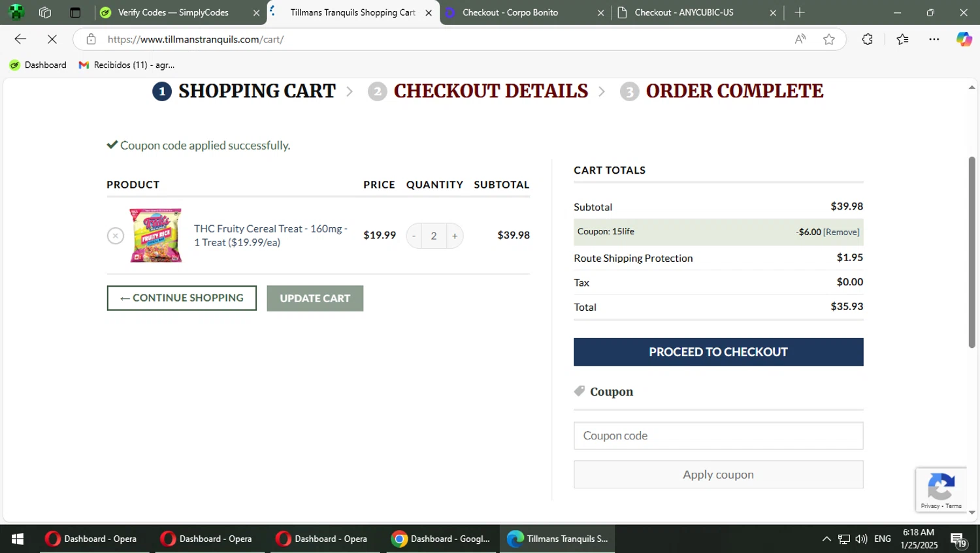Open browser Extensions menu

[868, 39]
